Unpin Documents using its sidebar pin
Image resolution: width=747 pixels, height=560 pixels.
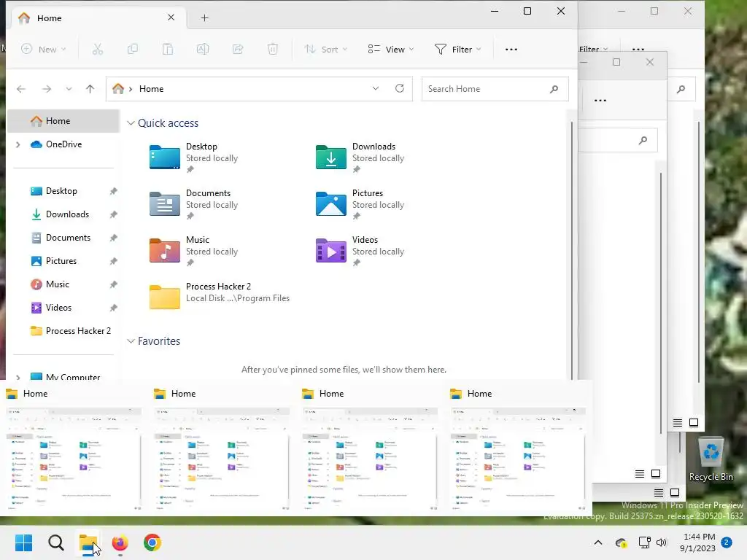pos(113,238)
